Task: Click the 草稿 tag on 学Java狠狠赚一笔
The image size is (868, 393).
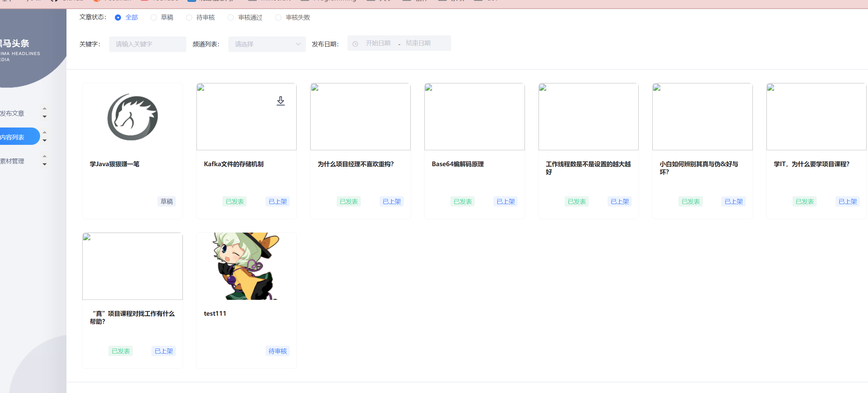Action: coord(167,202)
